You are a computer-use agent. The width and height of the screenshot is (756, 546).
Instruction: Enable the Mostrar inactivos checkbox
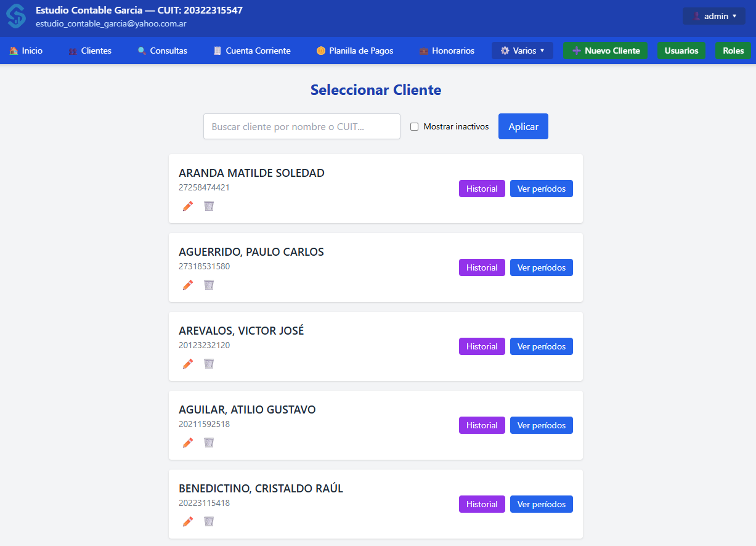click(414, 126)
